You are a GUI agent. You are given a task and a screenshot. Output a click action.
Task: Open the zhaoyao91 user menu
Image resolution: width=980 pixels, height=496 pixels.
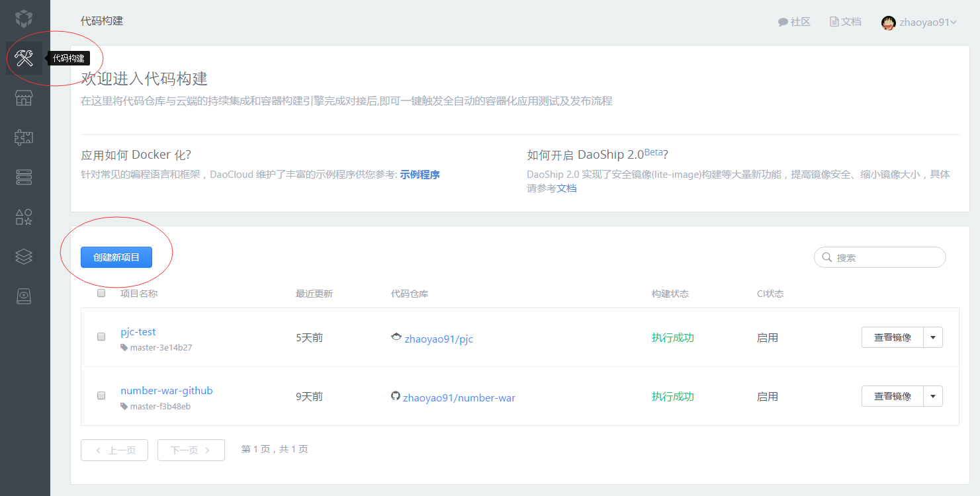(x=920, y=22)
